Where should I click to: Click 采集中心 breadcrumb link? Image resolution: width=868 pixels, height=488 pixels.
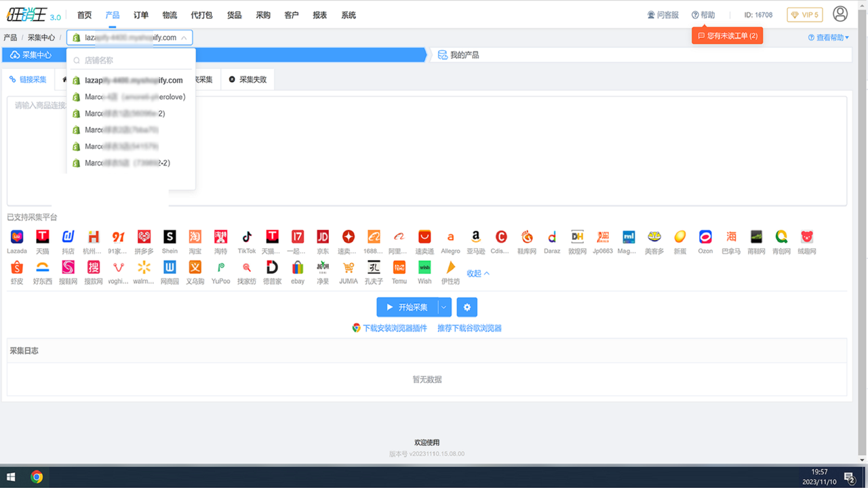41,38
